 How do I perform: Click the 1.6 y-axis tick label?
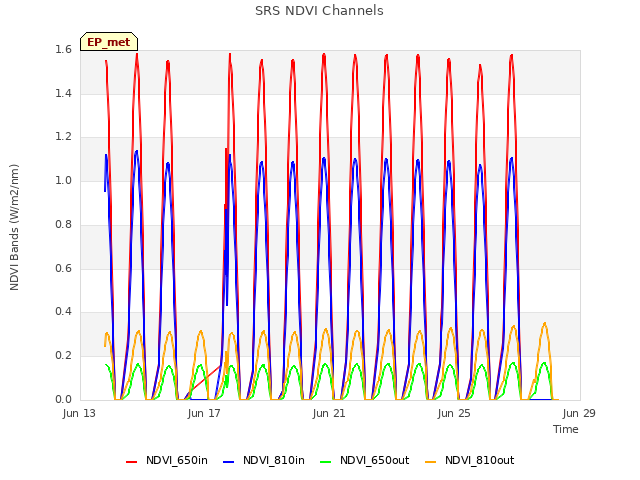tap(63, 50)
